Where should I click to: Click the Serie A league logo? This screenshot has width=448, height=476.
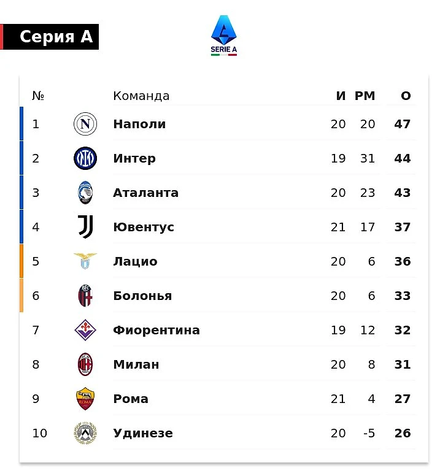click(224, 36)
